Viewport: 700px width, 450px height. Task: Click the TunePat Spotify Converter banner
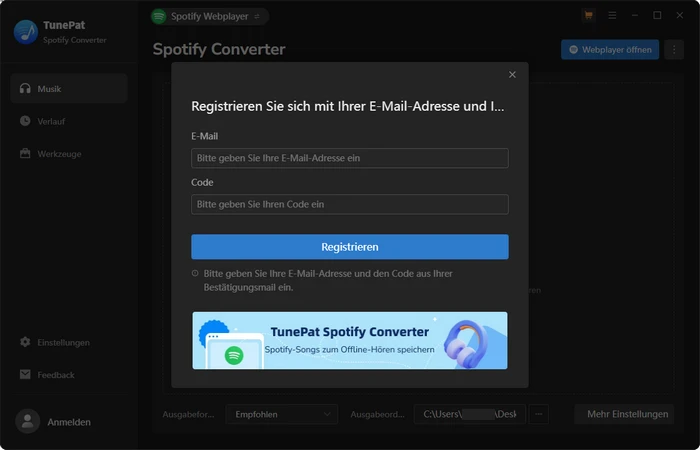pyautogui.click(x=350, y=341)
